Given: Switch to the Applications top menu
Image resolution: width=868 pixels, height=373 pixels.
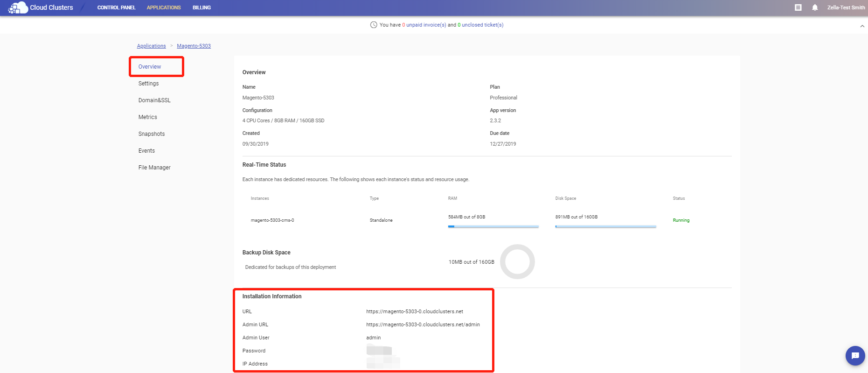Looking at the screenshot, I should (x=164, y=7).
